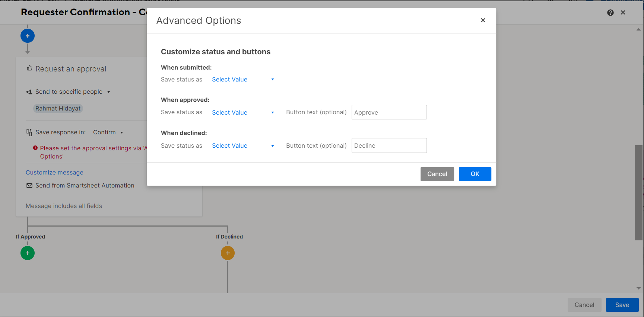Open the When approved status dropdown
The width and height of the screenshot is (644, 317).
click(x=243, y=113)
